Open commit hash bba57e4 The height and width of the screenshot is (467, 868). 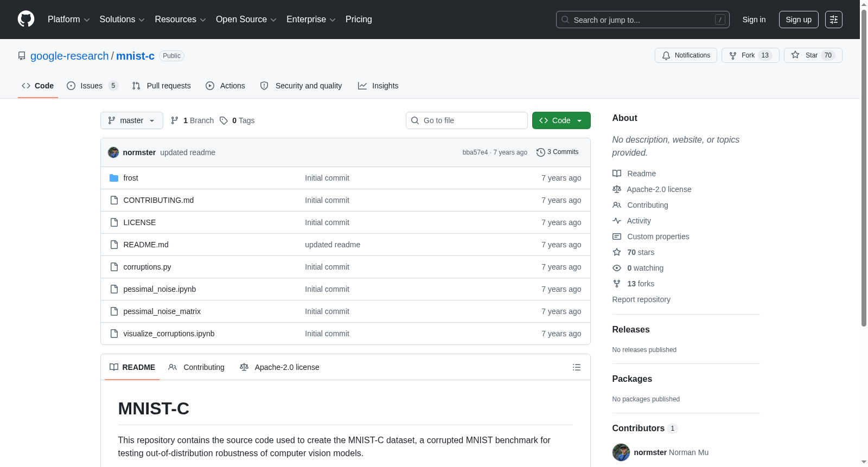point(475,152)
